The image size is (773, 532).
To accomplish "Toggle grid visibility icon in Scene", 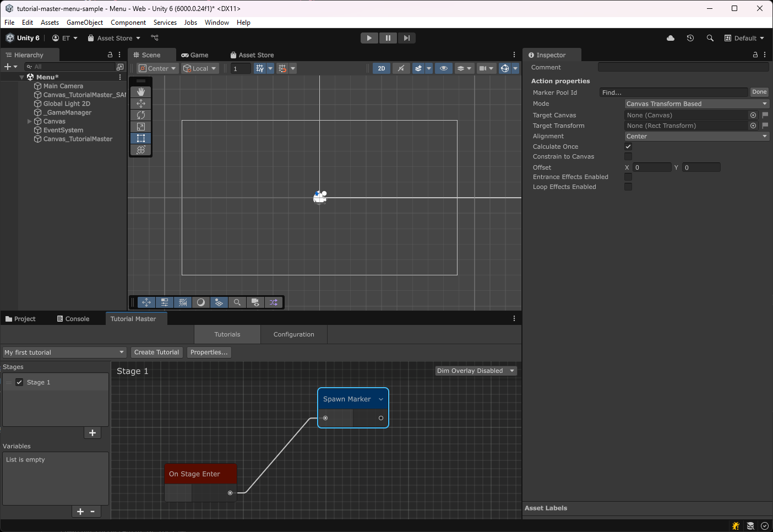I will (x=260, y=68).
